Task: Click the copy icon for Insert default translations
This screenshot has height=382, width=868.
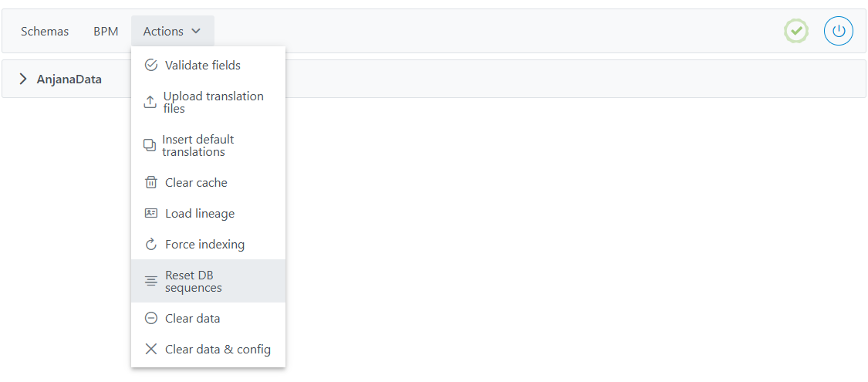Action: (x=150, y=146)
